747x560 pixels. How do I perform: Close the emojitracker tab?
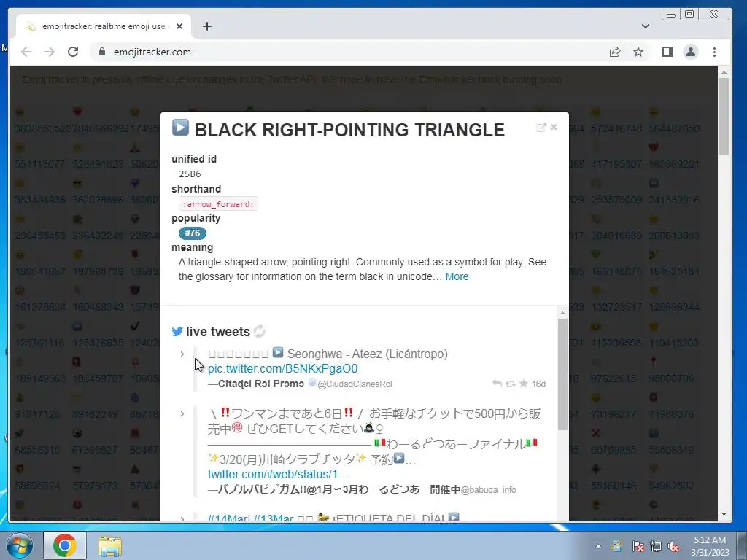pos(179,26)
